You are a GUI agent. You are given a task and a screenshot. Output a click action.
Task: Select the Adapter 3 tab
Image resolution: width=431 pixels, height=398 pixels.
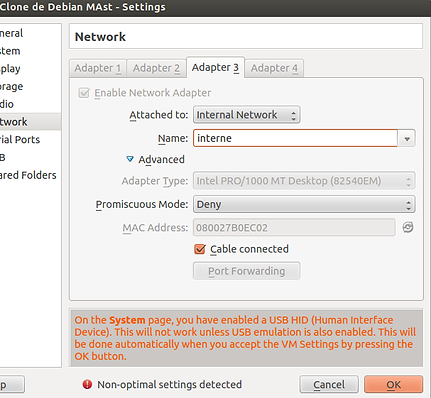tap(215, 67)
